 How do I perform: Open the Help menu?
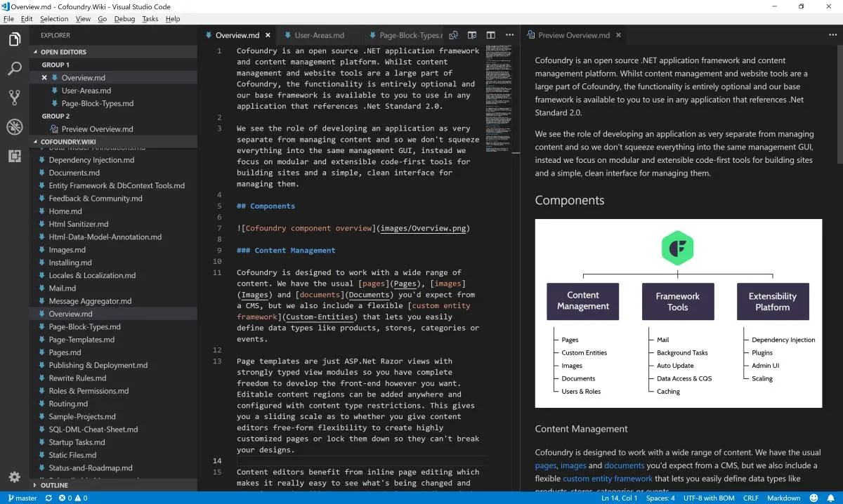tap(173, 19)
